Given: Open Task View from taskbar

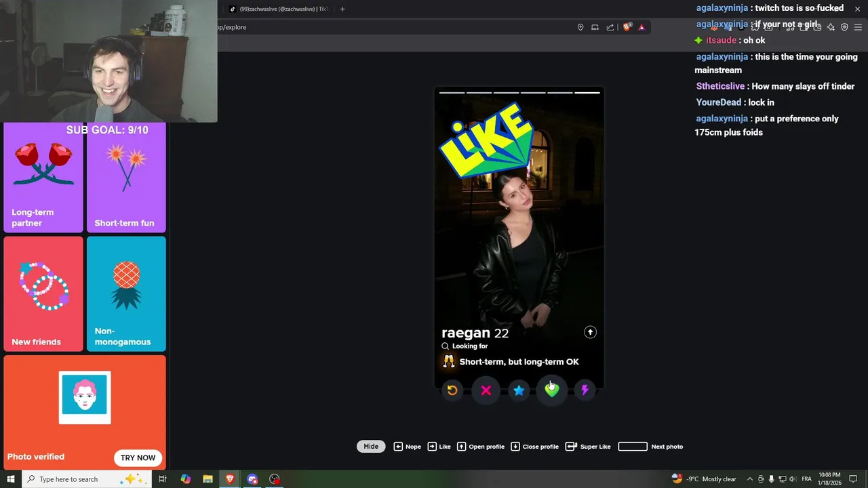Looking at the screenshot, I should [163, 479].
